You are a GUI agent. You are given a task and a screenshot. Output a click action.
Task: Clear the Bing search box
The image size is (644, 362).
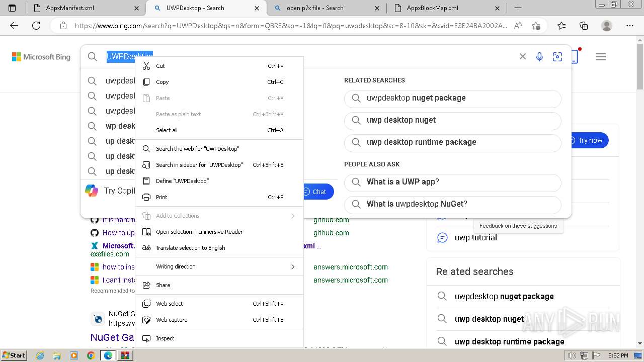tap(523, 57)
